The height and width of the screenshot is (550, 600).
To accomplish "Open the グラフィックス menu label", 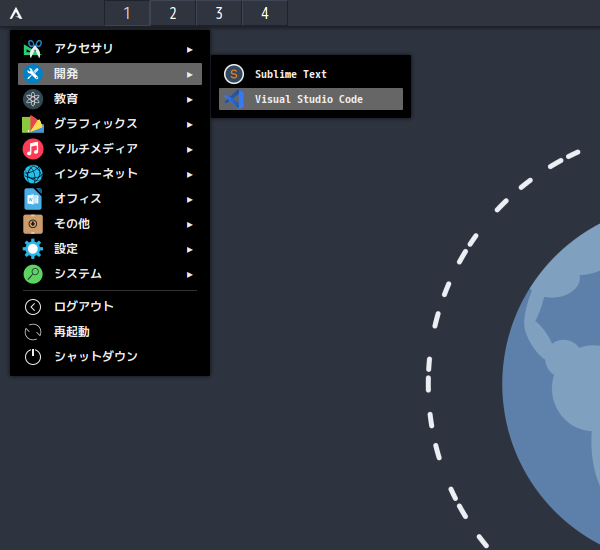I will pyautogui.click(x=96, y=124).
